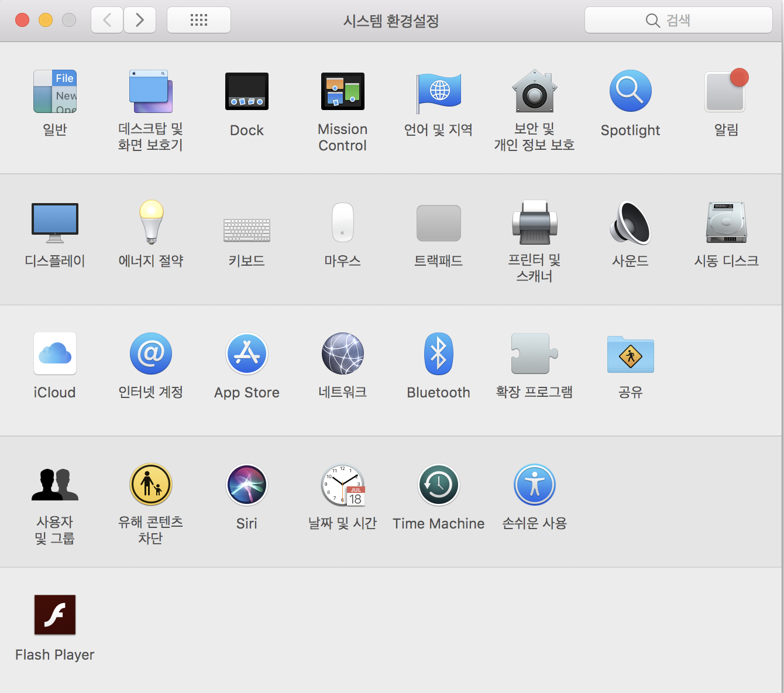Open 손쉬운 사용 preferences

pyautogui.click(x=535, y=485)
